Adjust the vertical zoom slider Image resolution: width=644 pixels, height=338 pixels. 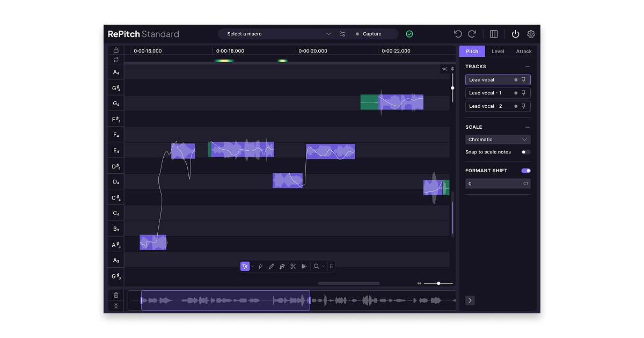pos(452,87)
